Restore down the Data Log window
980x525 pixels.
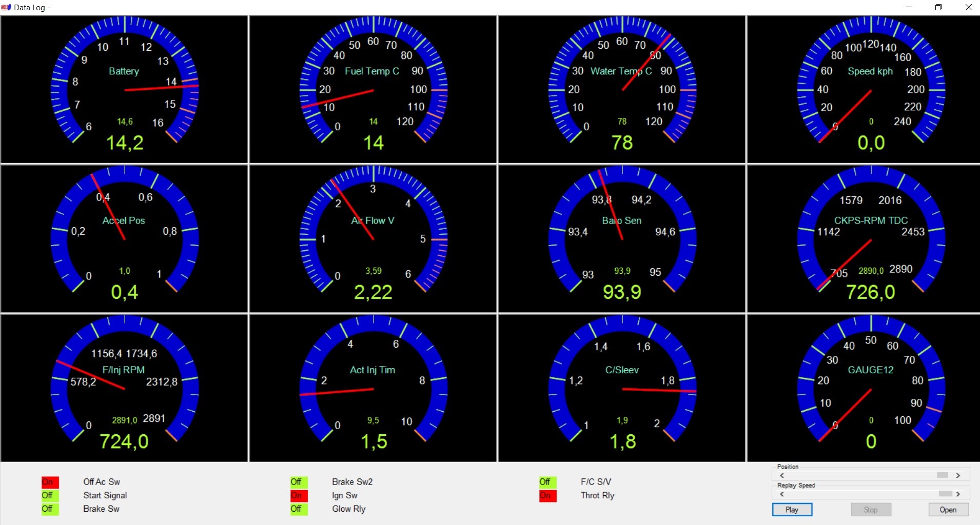pos(938,7)
